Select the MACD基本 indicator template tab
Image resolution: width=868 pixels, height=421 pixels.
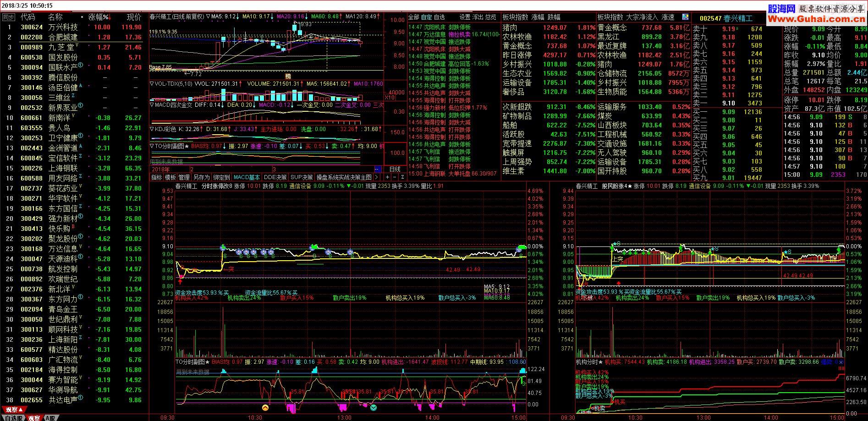point(247,177)
